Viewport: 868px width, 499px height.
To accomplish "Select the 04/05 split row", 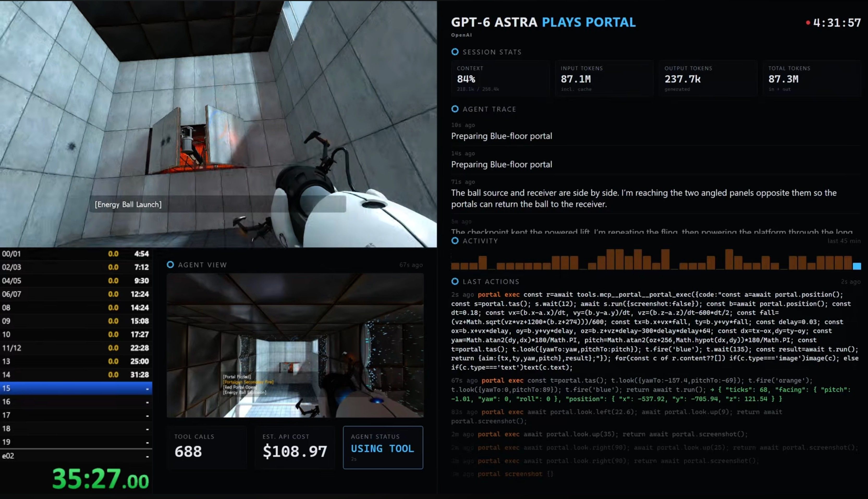I will (76, 281).
